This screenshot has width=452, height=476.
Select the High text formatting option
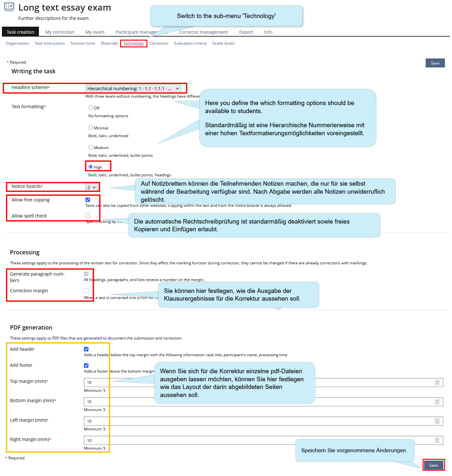point(91,167)
